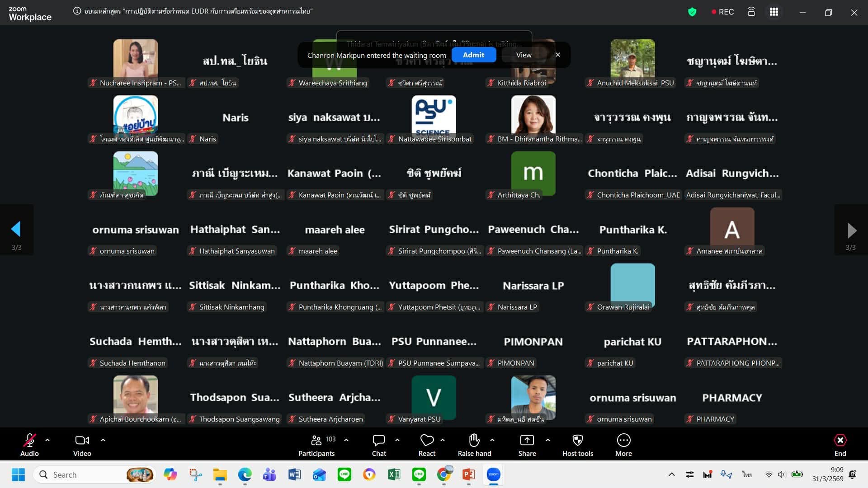The image size is (868, 488).
Task: Admit Chanron Markpun from waiting room
Action: tap(473, 55)
